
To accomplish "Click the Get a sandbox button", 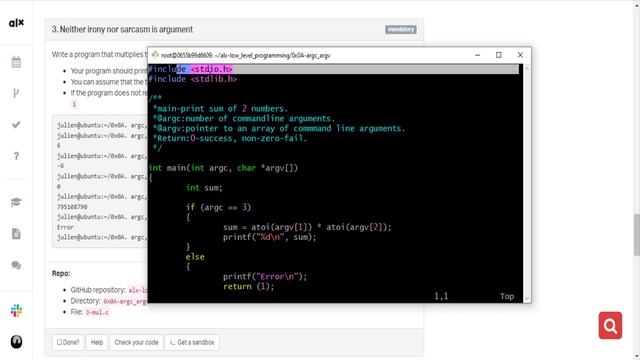I will 192,342.
